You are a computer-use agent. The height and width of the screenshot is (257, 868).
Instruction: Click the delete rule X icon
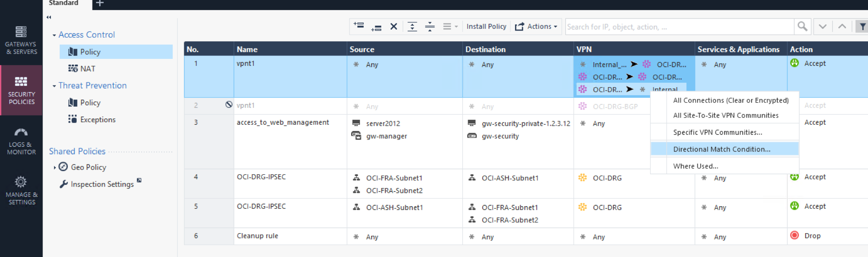click(x=393, y=27)
